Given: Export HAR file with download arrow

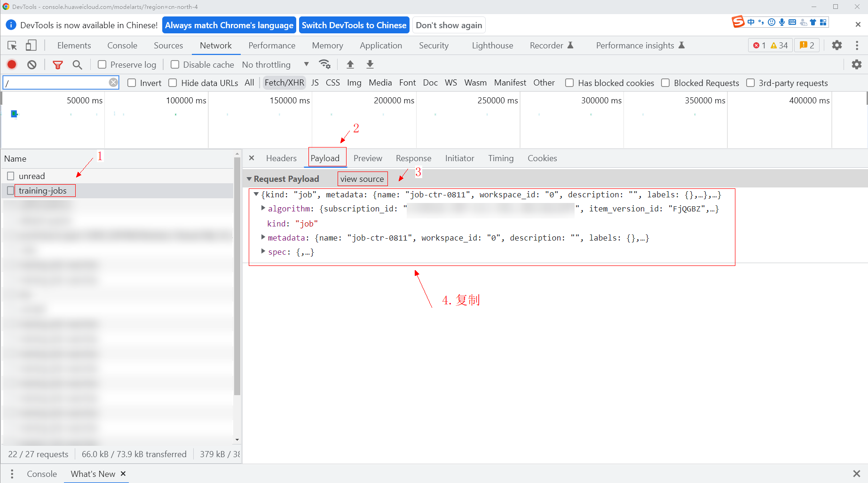Looking at the screenshot, I should tap(370, 64).
